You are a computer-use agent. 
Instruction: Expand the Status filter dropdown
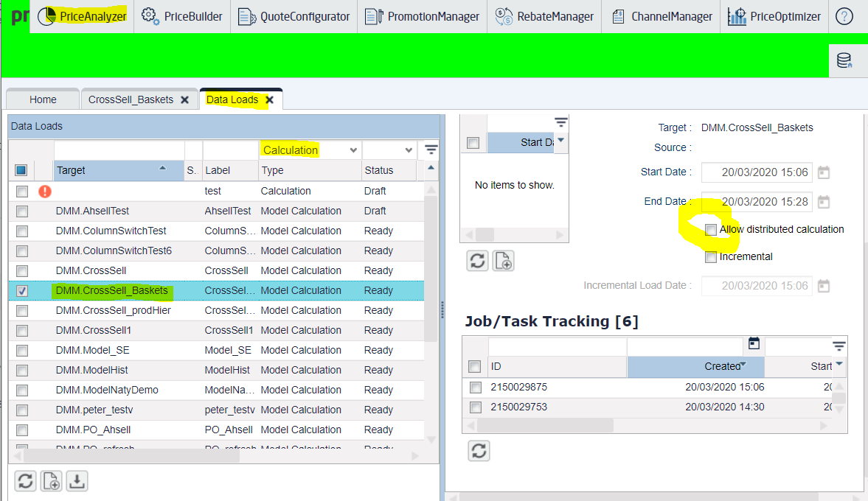(409, 150)
